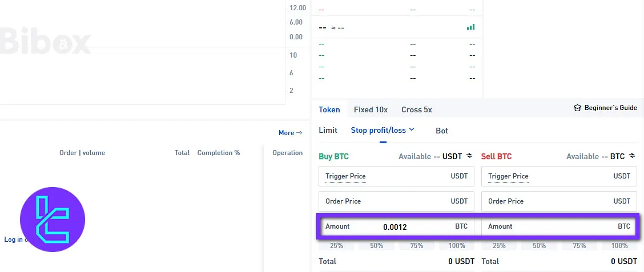
Task: Set the Sell BTC amount to 75%
Action: coord(579,246)
